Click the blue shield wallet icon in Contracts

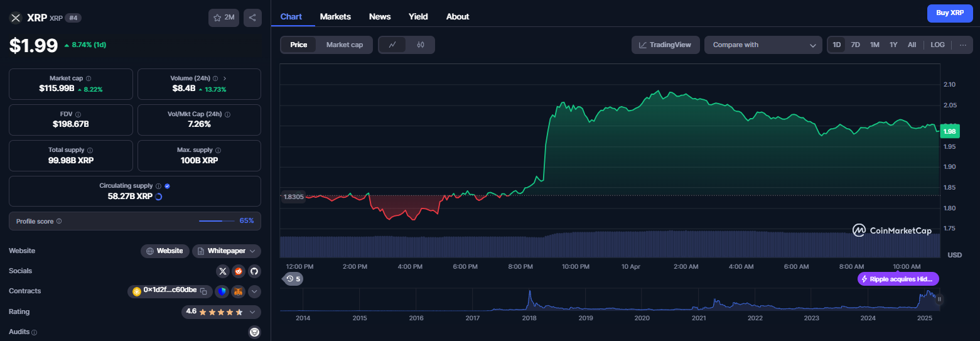click(222, 291)
